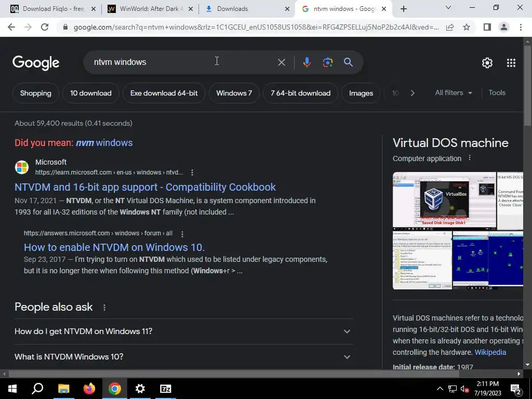532x399 pixels.
Task: Click the nvm windows suggestion link
Action: (x=104, y=143)
